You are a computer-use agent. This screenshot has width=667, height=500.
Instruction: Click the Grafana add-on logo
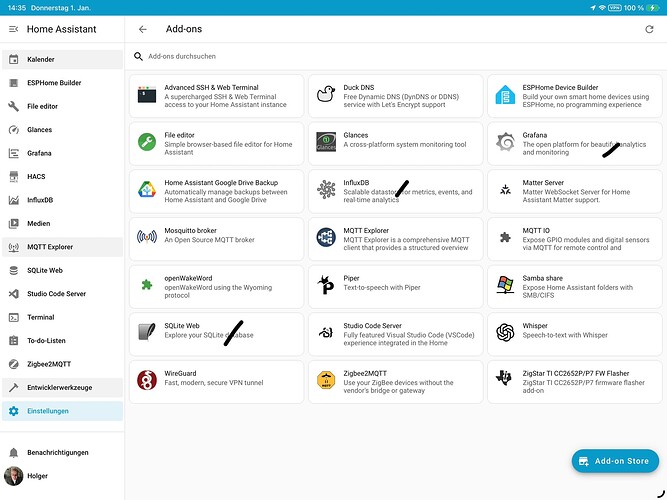[505, 142]
